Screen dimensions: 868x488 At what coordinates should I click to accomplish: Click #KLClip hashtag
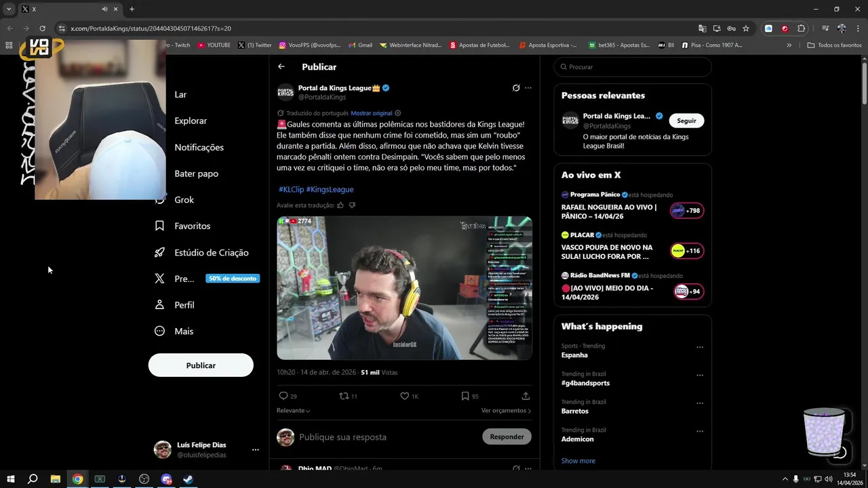tap(291, 190)
